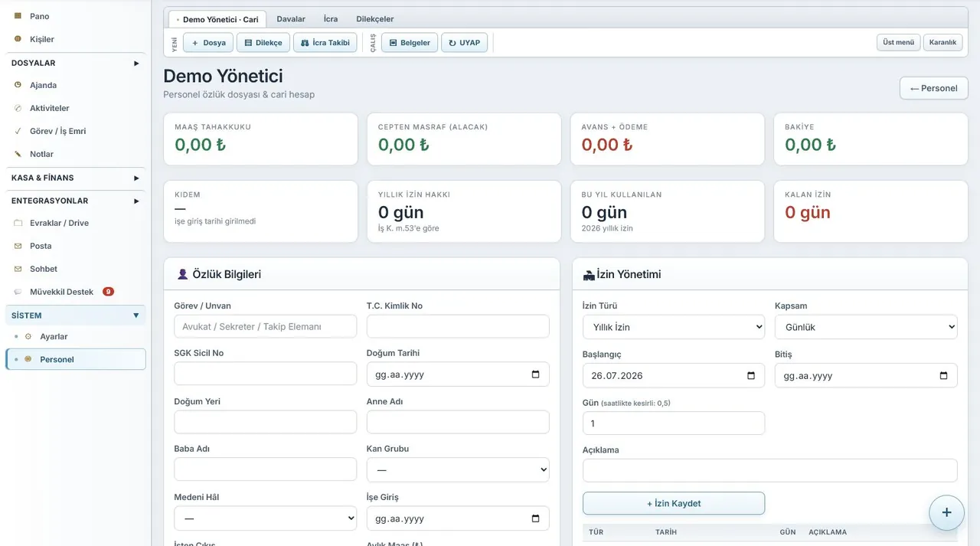Open the Kan Grubu dropdown

tap(458, 470)
